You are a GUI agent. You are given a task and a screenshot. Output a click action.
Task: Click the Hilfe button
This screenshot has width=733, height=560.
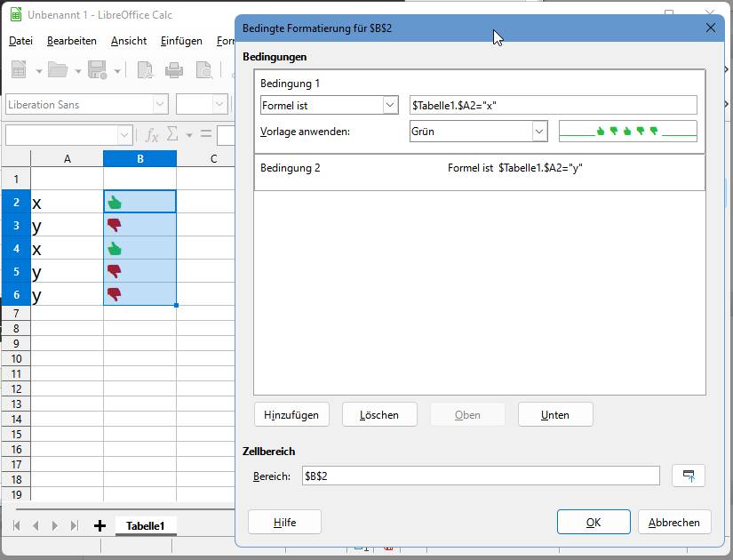284,522
